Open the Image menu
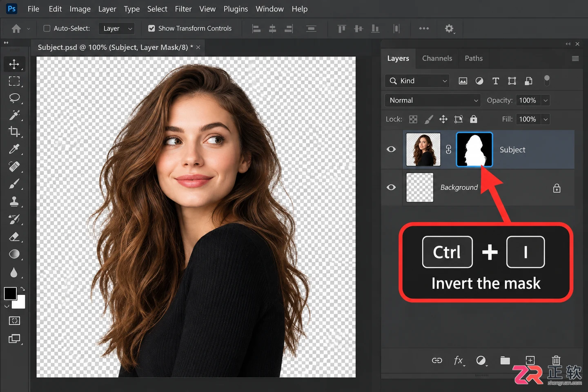Viewport: 588px width, 392px height. (x=80, y=9)
